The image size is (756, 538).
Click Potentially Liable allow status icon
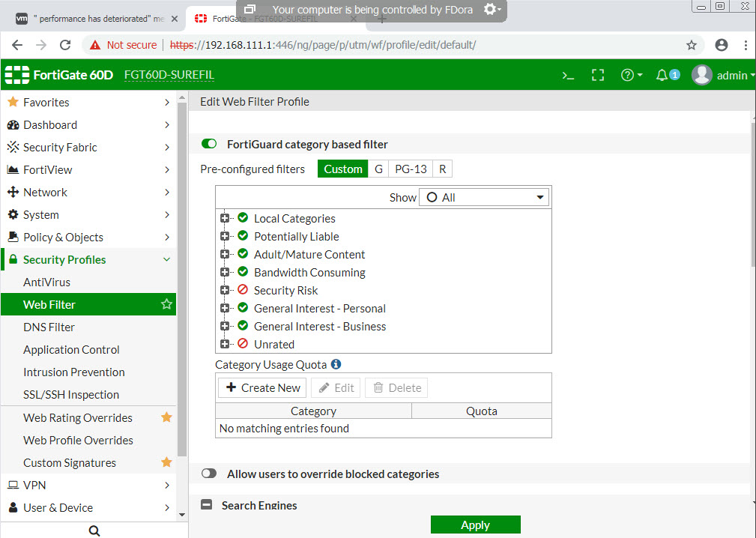pyautogui.click(x=243, y=235)
